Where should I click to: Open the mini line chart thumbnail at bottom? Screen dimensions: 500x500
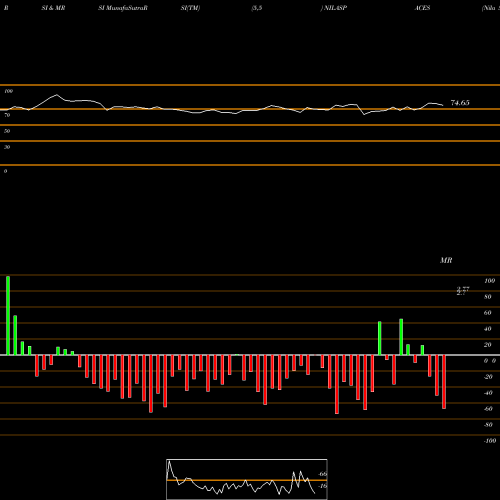[247, 479]
